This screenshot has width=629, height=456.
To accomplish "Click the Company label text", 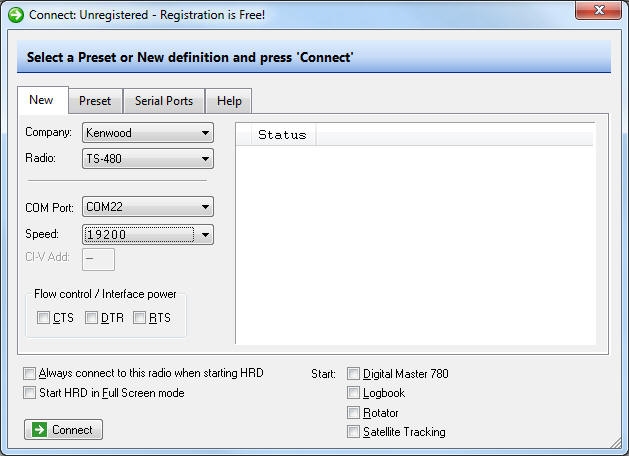I will [x=49, y=132].
